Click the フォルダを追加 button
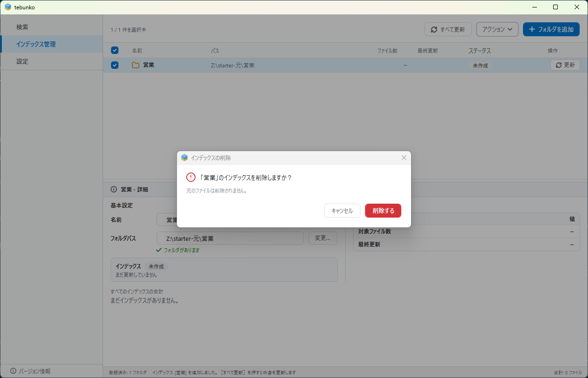 [551, 29]
